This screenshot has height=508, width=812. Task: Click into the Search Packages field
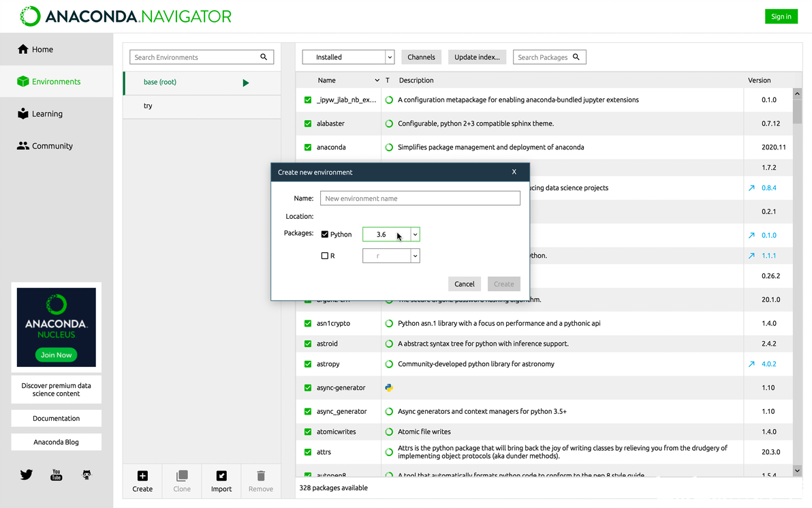[x=550, y=57]
